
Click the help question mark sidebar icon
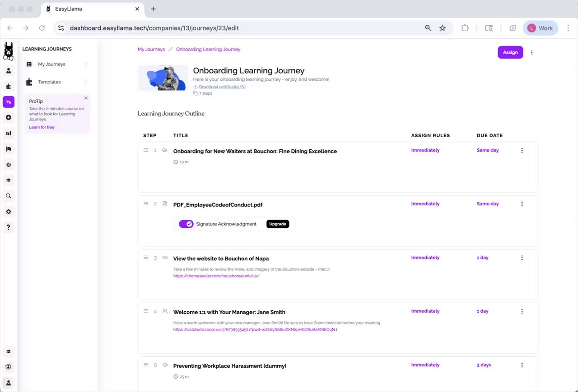pyautogui.click(x=9, y=227)
